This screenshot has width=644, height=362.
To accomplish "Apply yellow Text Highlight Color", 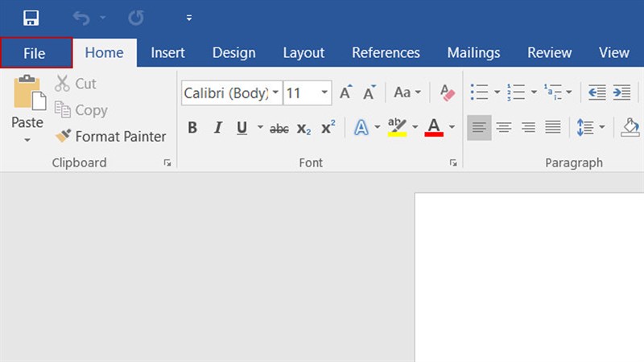I will pos(397,127).
